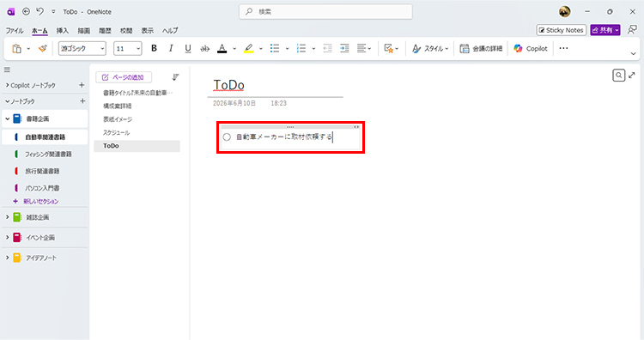
Task: Click the page sort icon
Action: 175,77
